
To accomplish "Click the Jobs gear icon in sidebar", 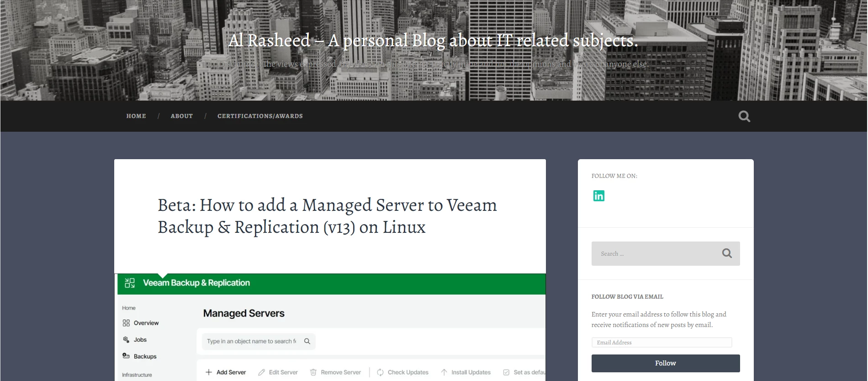I will click(126, 339).
